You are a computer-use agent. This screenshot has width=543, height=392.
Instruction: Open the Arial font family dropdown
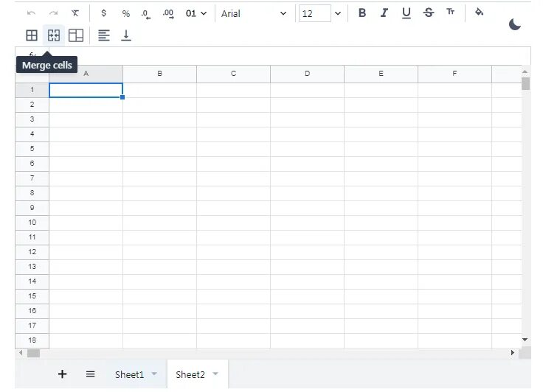(254, 13)
